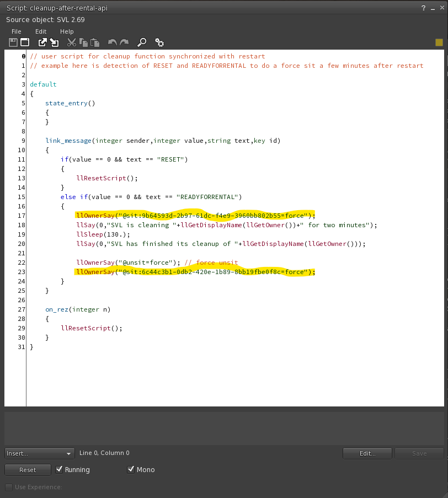The width and height of the screenshot is (448, 498).
Task: Click the load-from-disk arrow-in icon
Action: (54, 42)
